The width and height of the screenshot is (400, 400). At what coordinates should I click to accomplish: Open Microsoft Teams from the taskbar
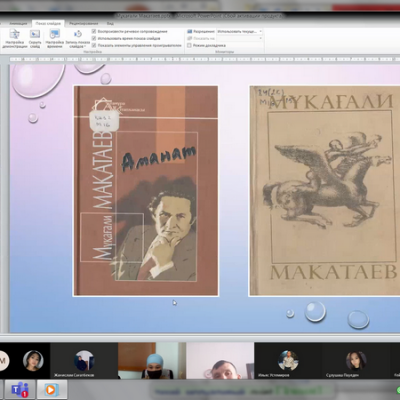click(19, 389)
